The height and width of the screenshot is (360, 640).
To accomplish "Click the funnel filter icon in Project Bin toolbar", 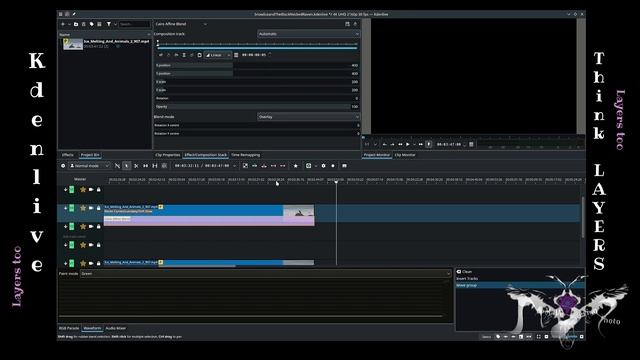I will click(109, 24).
